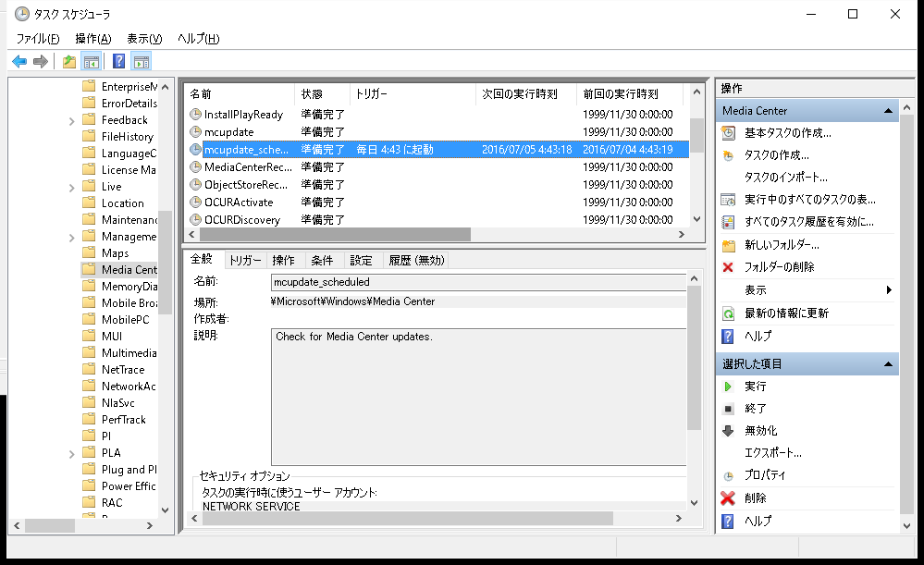
Task: Click the Back navigation arrow in the toolbar
Action: coord(19,60)
